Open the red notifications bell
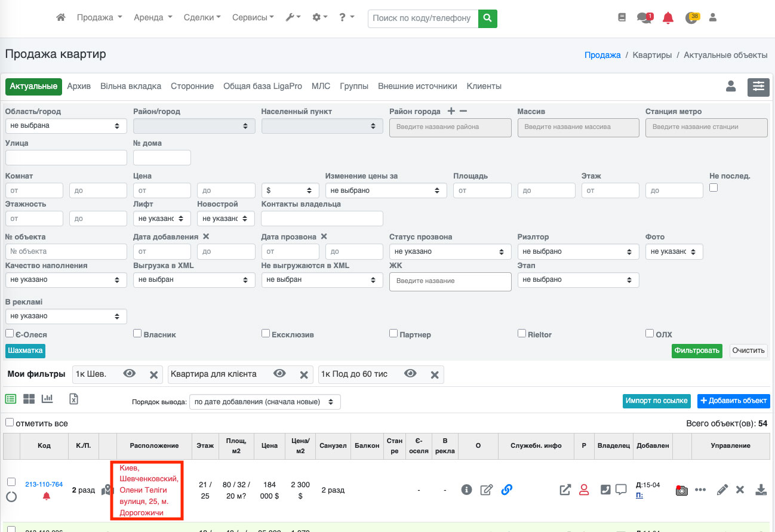Image resolution: width=775 pixels, height=532 pixels. (x=668, y=18)
